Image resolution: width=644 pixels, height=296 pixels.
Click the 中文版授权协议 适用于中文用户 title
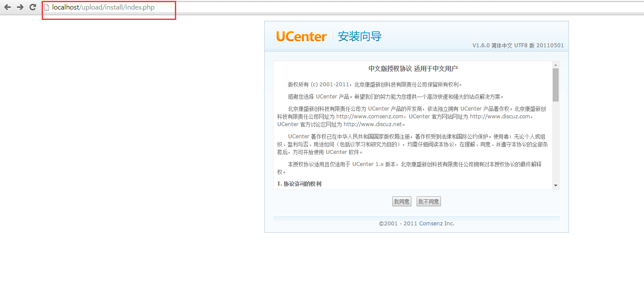coord(413,69)
